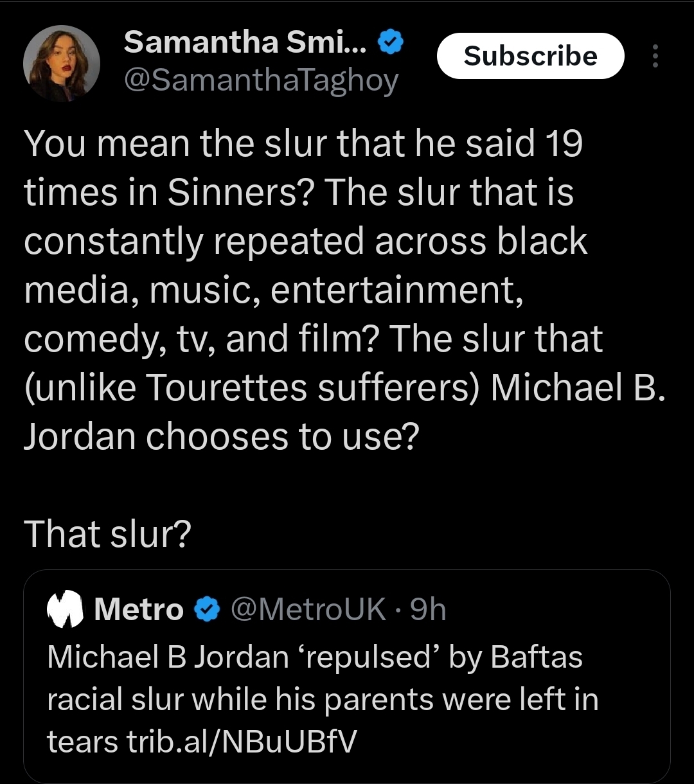Open Samantha's profile picture
This screenshot has width=694, height=784.
point(62,64)
